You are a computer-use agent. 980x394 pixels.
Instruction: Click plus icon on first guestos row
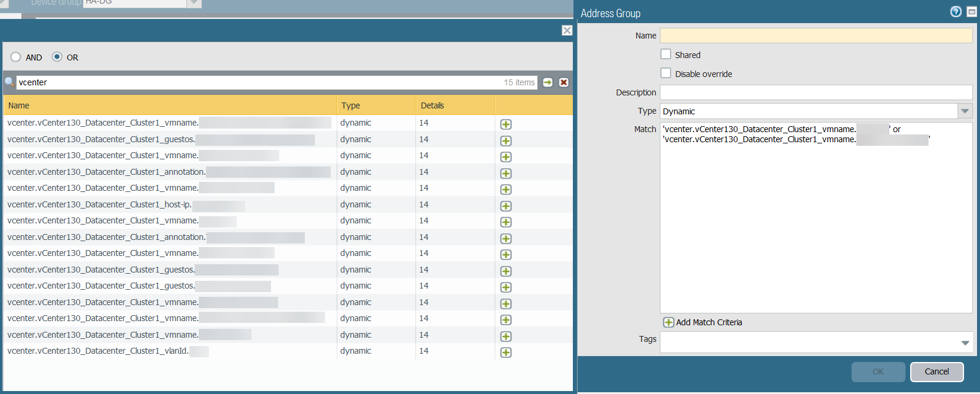505,141
